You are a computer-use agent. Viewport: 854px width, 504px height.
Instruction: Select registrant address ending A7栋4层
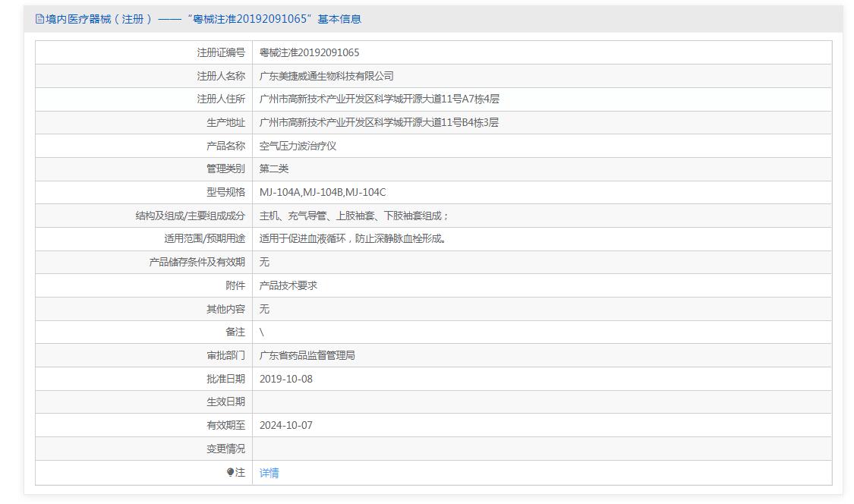[379, 99]
